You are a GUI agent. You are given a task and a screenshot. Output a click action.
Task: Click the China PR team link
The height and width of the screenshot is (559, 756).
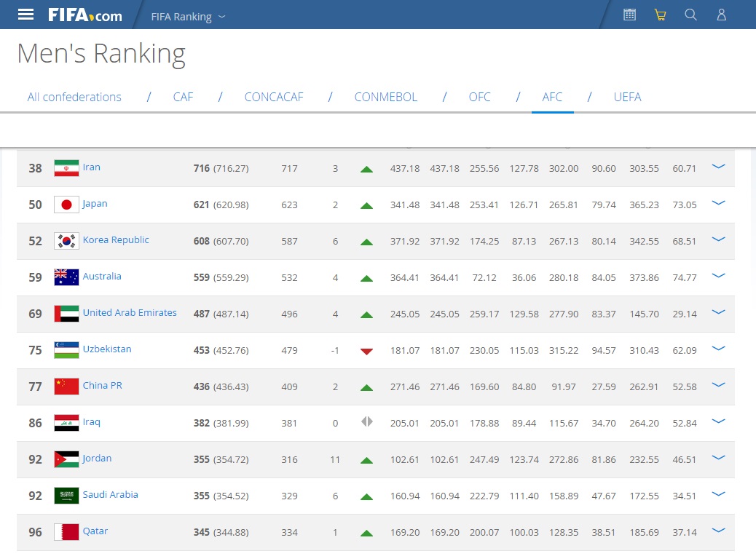(102, 386)
